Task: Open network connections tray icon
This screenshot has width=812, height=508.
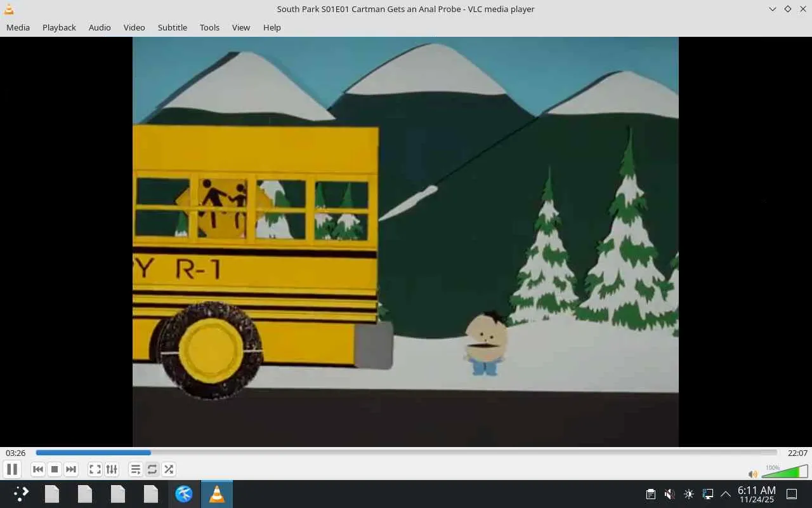Action: click(708, 494)
